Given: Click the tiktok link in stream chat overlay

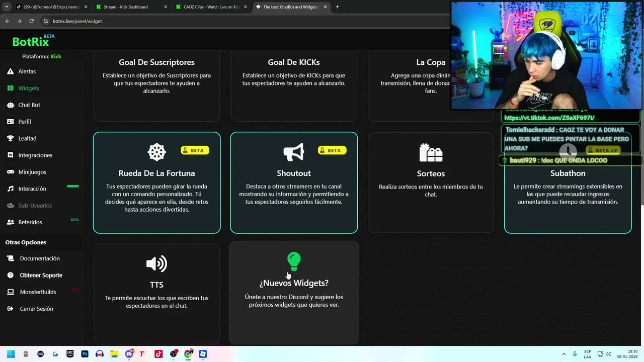Looking at the screenshot, I should point(549,118).
